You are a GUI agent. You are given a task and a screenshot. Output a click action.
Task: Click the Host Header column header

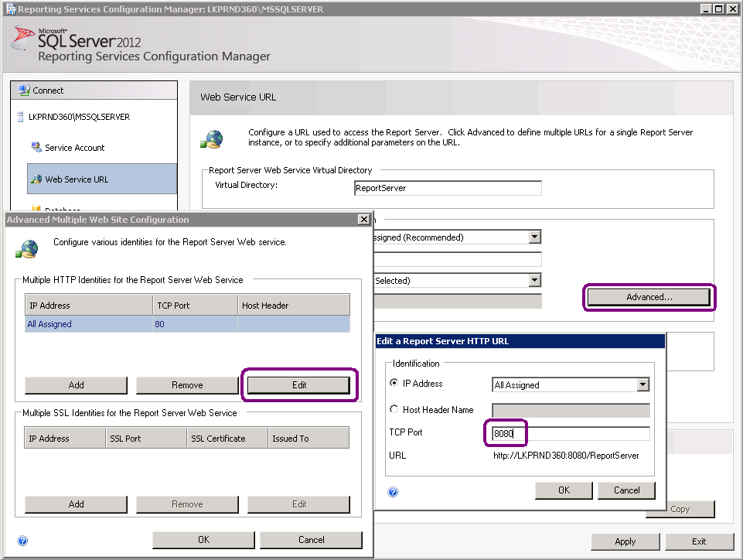pyautogui.click(x=294, y=306)
